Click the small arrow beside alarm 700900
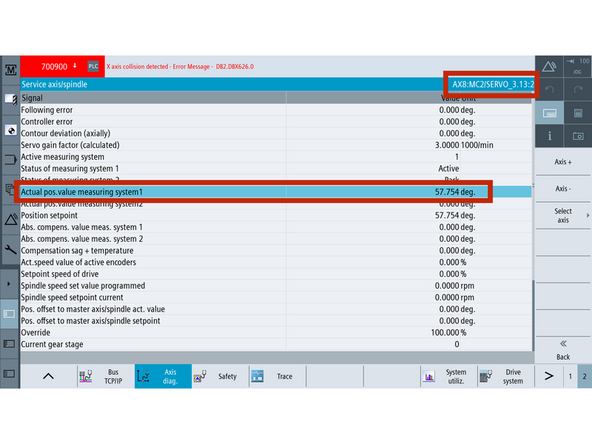Viewport: 592px width, 444px height. tap(75, 66)
